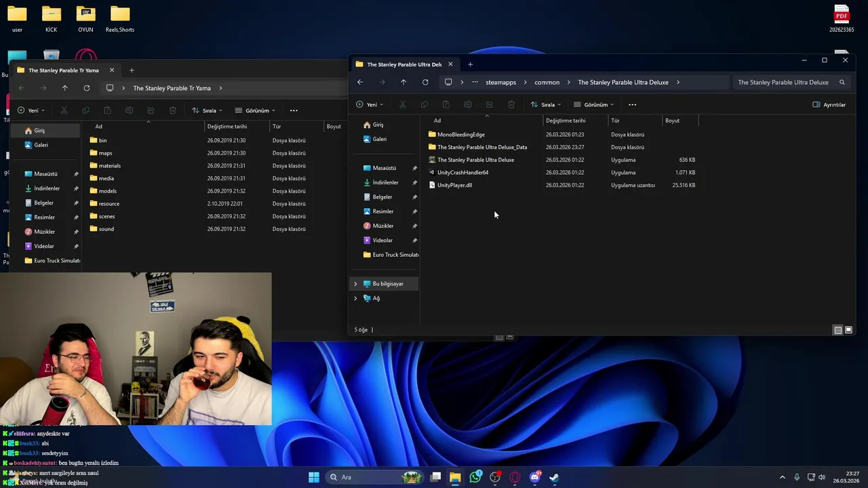This screenshot has width=868, height=488.
Task: Go up one folder in Ultra Deluxe window
Action: point(403,82)
